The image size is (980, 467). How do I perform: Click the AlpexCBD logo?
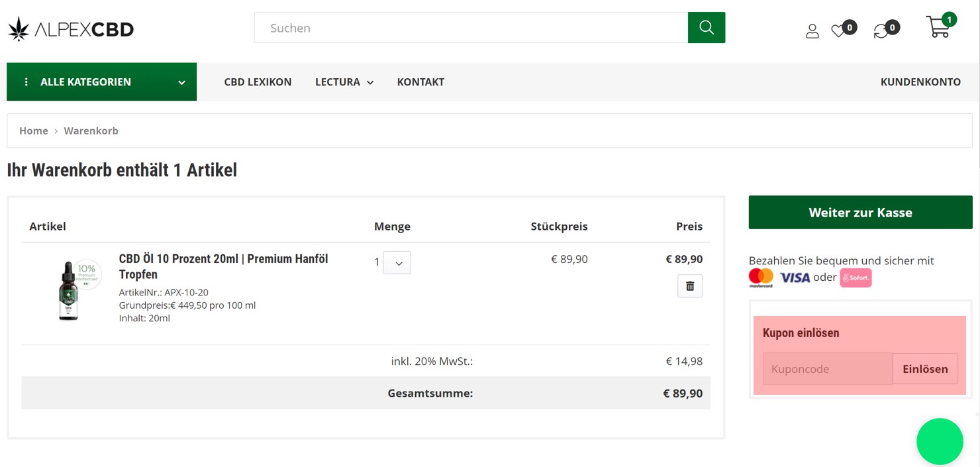(x=71, y=28)
